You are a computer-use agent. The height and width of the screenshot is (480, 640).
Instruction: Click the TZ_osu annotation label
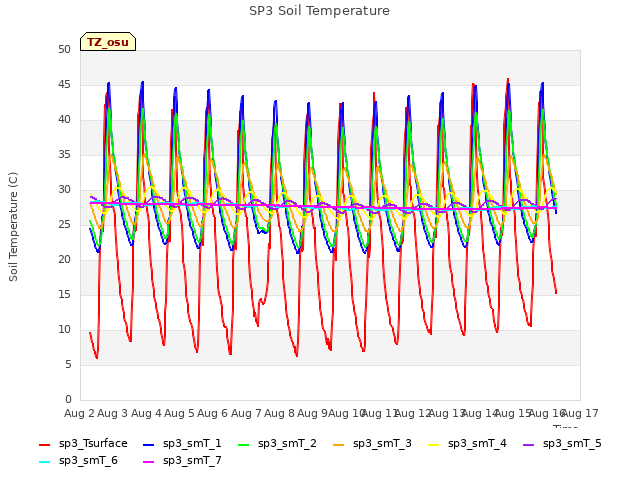point(108,42)
